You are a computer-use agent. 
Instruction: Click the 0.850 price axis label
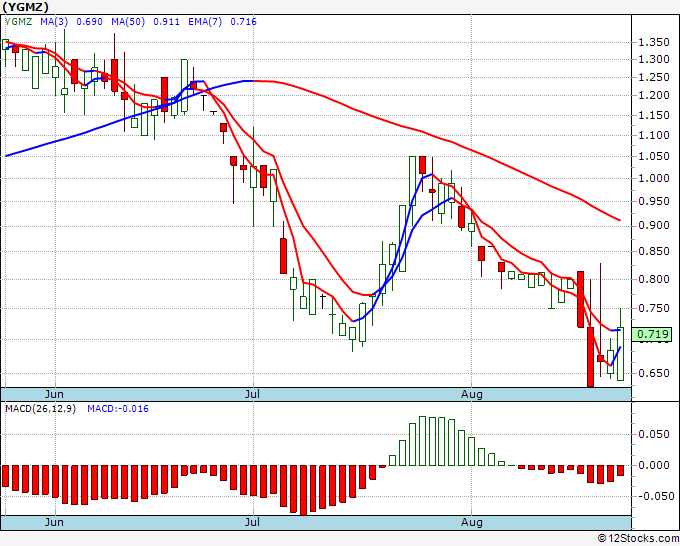point(654,252)
